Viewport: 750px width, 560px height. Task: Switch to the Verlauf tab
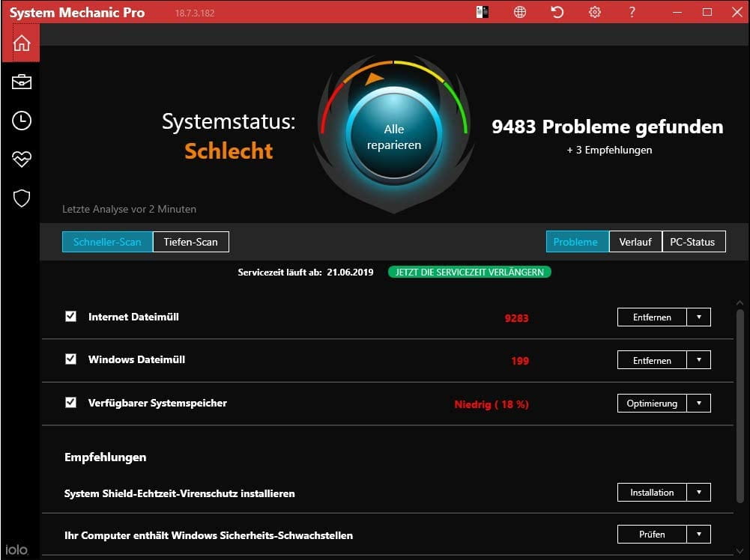(635, 241)
